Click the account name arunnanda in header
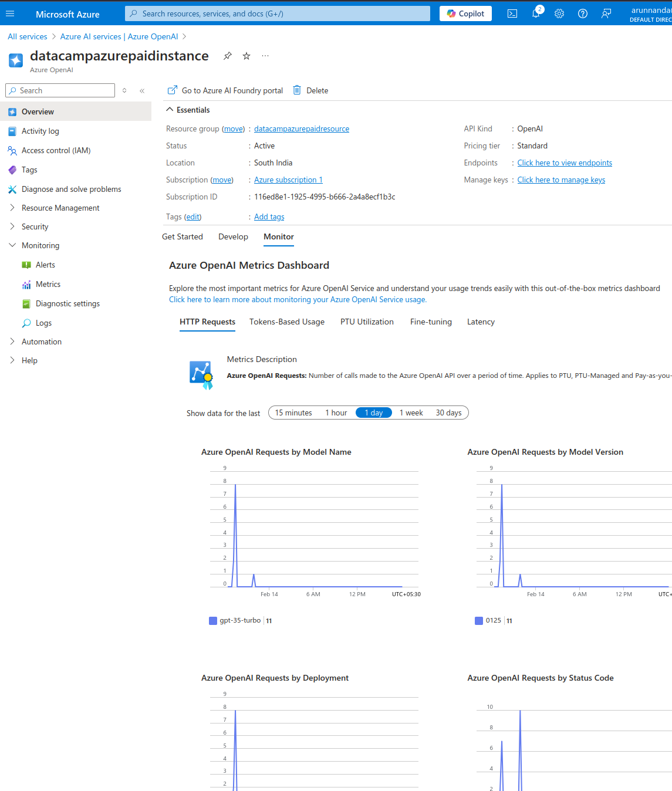The height and width of the screenshot is (791, 672). click(651, 10)
